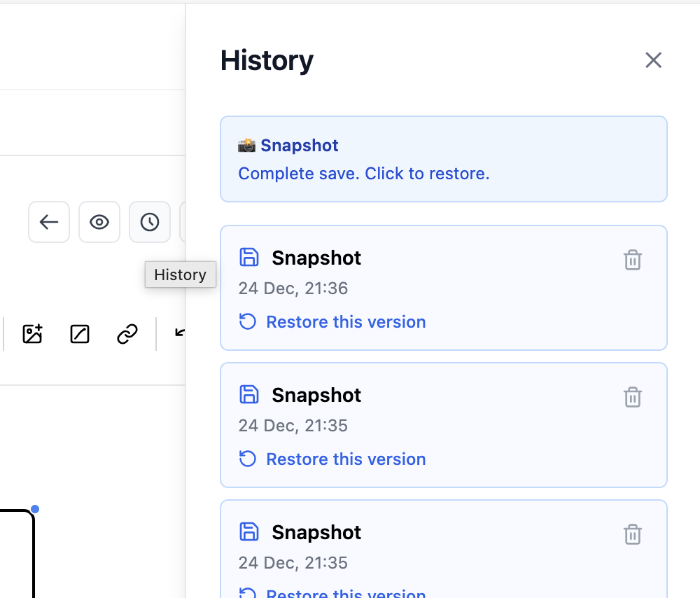Restore the 24 Dec 21:35 version
Screen dimensions: 700x598
pyautogui.click(x=345, y=459)
